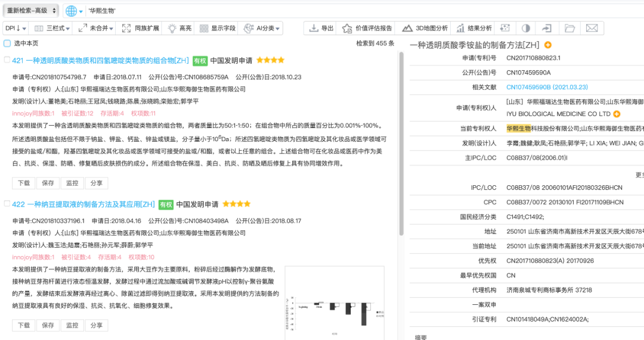The image size is (644, 340).
Task: Click the results list vertical scrollbar
Action: (x=401, y=144)
